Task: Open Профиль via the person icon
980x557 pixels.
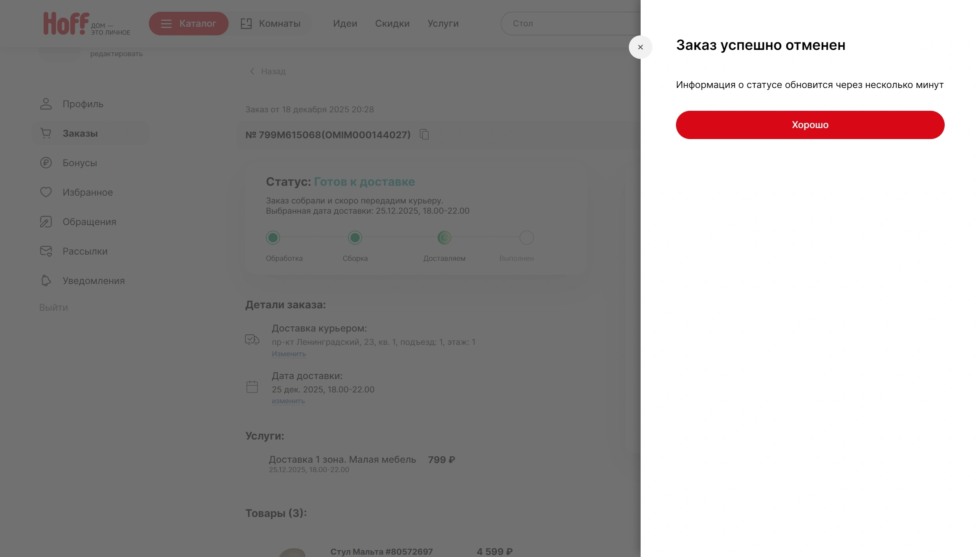Action: 46,104
